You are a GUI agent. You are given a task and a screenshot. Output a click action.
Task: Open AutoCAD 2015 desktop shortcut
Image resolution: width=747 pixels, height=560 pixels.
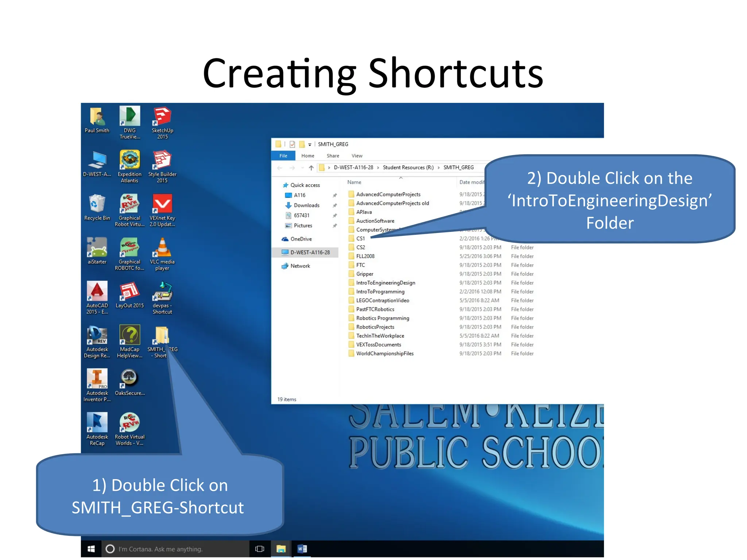click(x=97, y=297)
